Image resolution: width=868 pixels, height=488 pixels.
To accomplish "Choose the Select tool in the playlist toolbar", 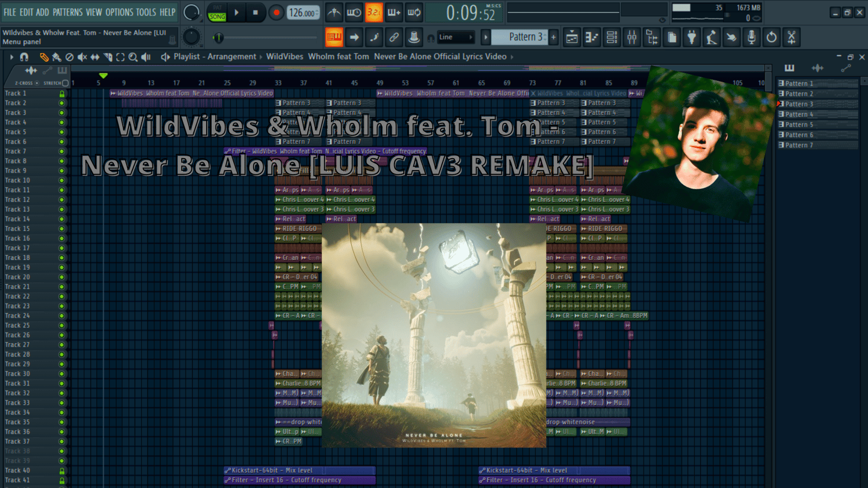I will coord(120,57).
